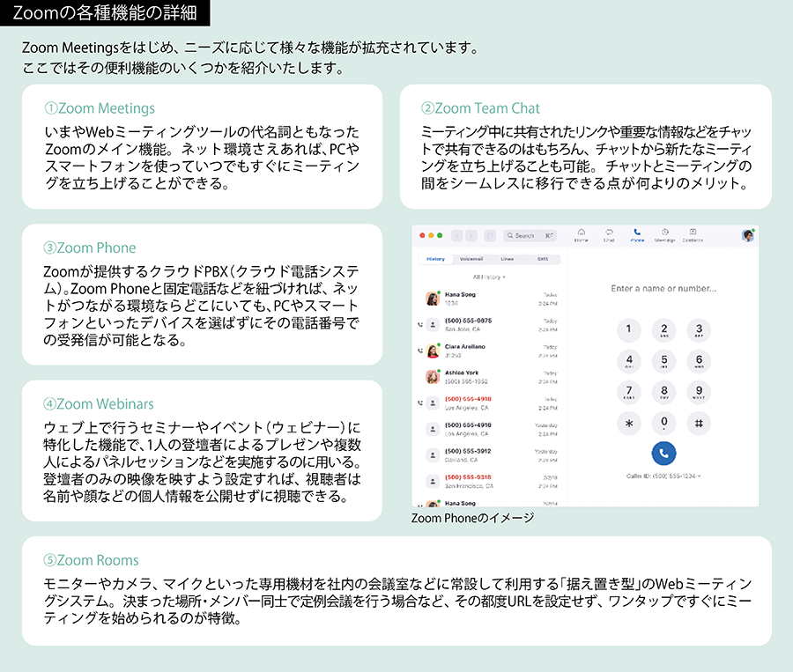Select the Phone icon in top navigation
Viewport: 793px width, 672px height.
pyautogui.click(x=637, y=235)
